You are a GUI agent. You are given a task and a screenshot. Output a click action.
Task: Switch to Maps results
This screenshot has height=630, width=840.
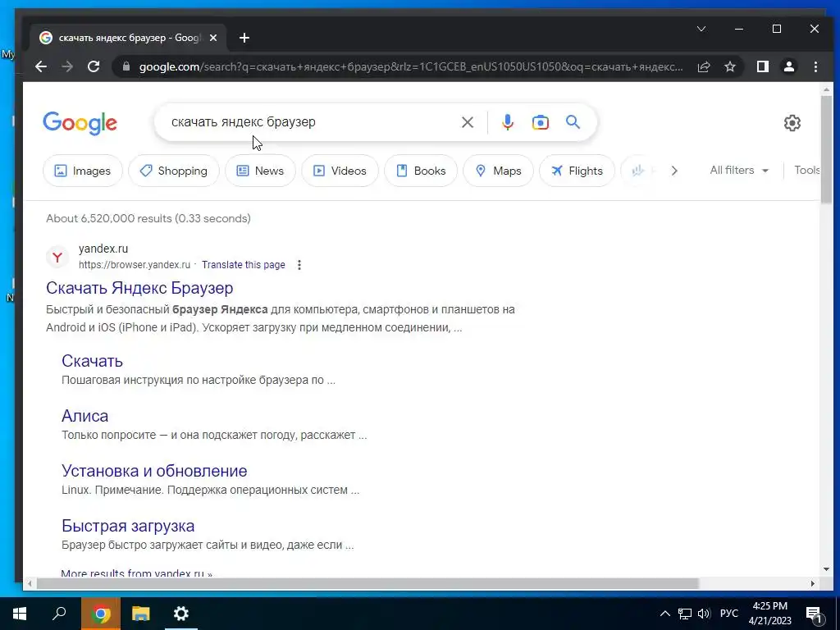(x=498, y=171)
